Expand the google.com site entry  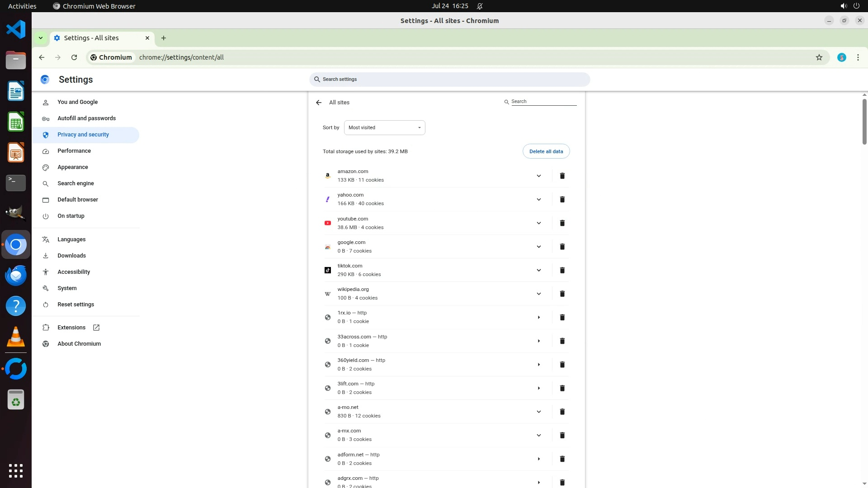(538, 247)
